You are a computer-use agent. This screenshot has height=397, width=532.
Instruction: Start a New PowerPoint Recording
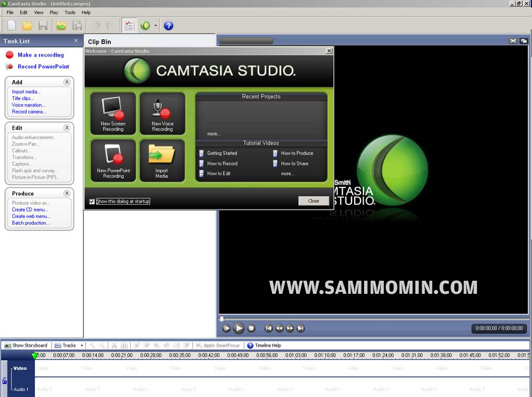(x=113, y=161)
